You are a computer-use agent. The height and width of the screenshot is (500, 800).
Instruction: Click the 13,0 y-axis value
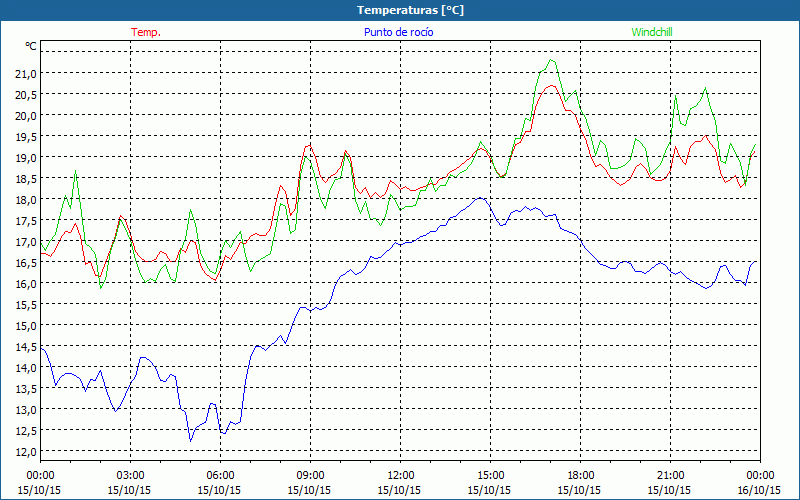pos(26,409)
